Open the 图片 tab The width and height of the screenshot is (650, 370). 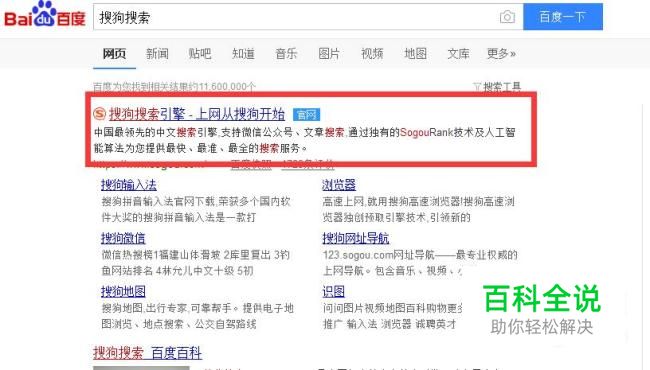pos(329,53)
